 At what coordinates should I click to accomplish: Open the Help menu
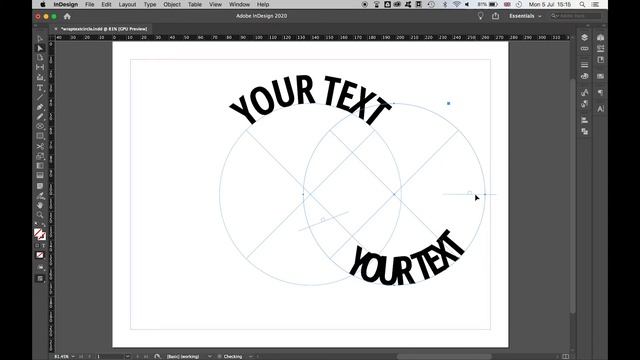(x=263, y=4)
